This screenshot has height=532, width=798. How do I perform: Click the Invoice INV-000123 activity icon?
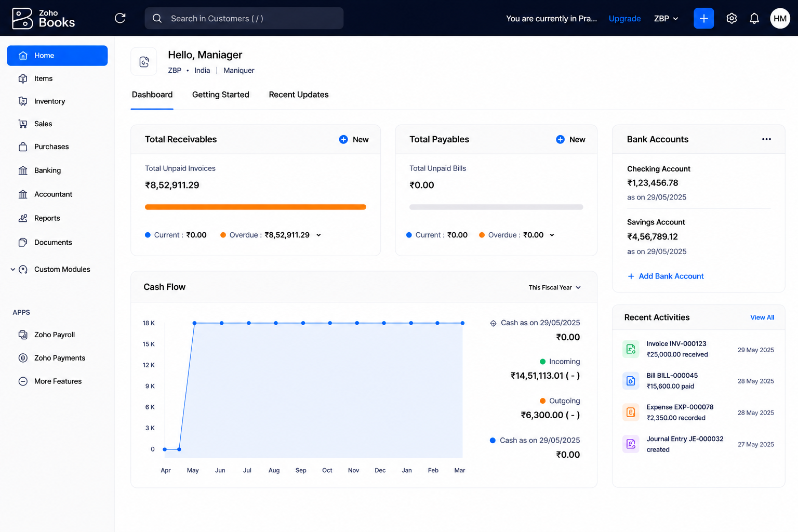pyautogui.click(x=631, y=349)
